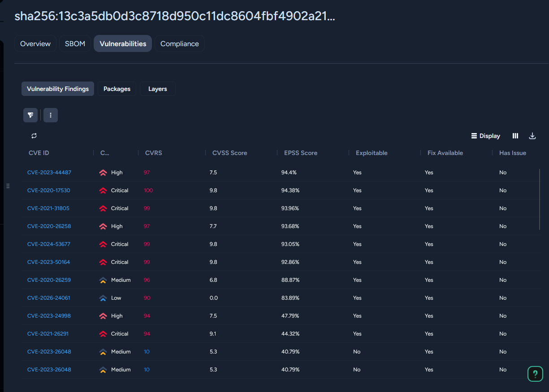Screen dimensions: 549x392
Task: Switch to the Layers sub-tab
Action: (158, 89)
